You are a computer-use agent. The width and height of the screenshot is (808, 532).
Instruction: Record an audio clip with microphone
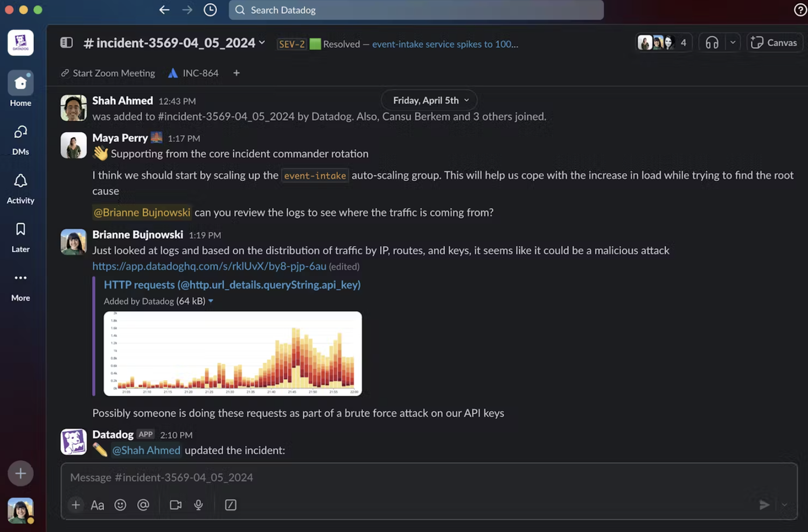tap(199, 505)
